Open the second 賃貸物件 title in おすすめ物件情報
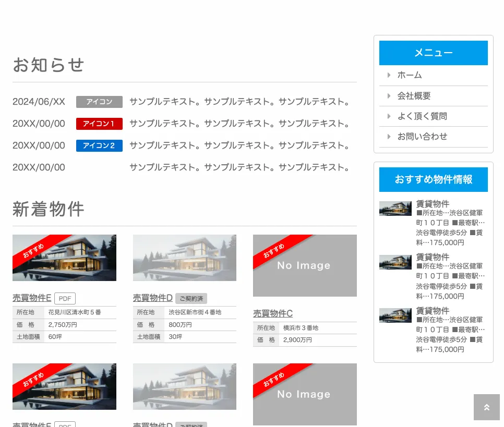 [433, 257]
